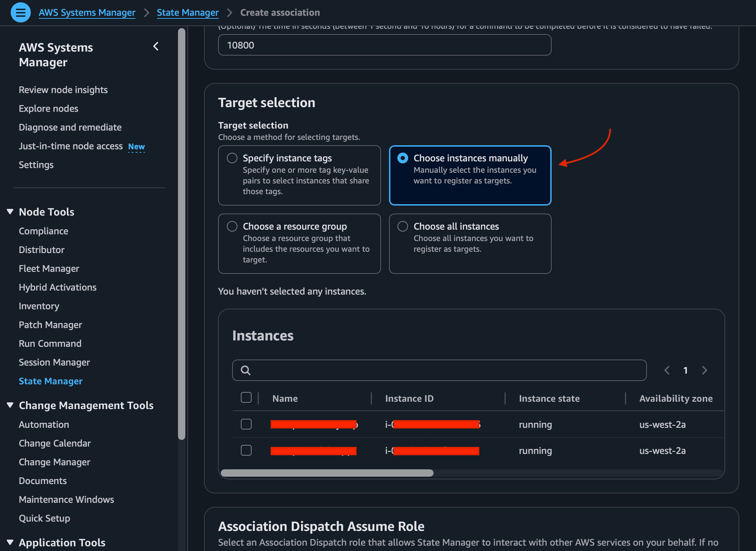756x551 pixels.
Task: Check the second running instance checkbox
Action: 246,450
